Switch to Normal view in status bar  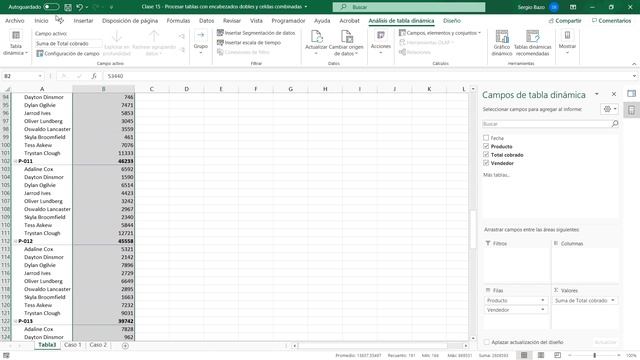(x=524, y=356)
